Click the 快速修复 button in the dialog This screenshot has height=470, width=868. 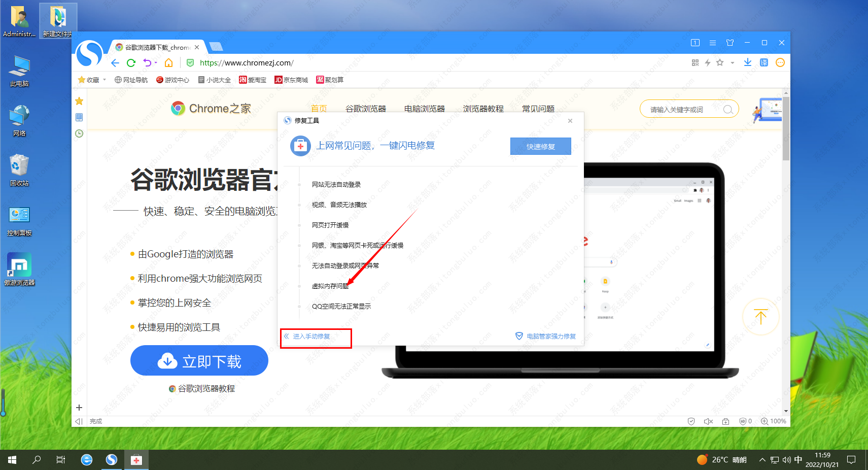click(540, 146)
